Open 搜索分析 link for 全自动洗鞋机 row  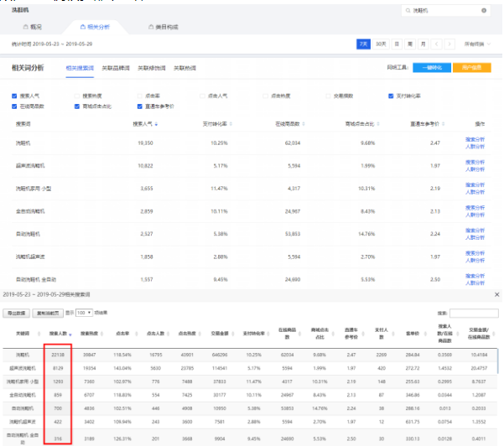(x=475, y=208)
